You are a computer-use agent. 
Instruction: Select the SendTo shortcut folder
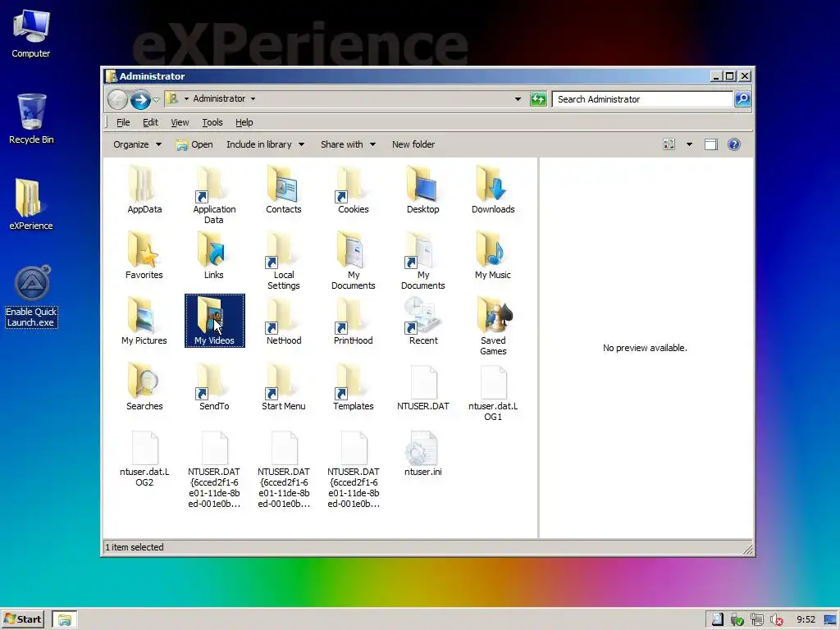(214, 387)
